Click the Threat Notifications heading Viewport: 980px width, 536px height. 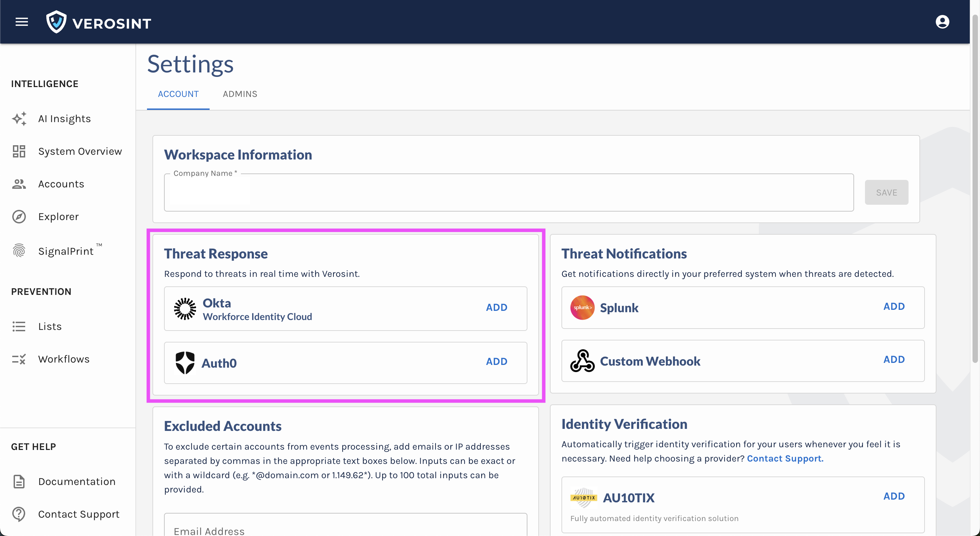[x=624, y=254]
